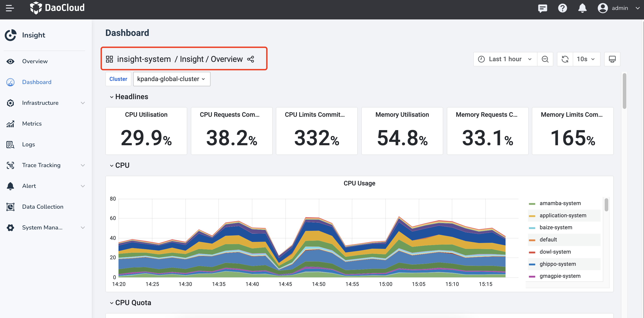Click the CPU Usage legend scrollbar
Viewport: 644px width, 318px height.
point(606,205)
